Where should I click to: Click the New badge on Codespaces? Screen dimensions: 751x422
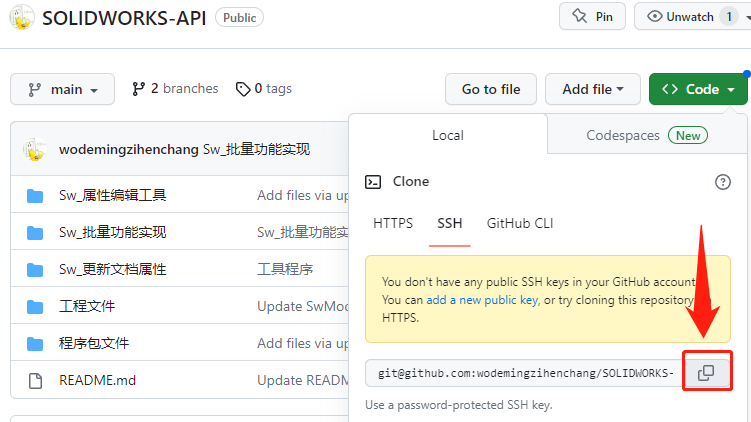click(x=688, y=136)
